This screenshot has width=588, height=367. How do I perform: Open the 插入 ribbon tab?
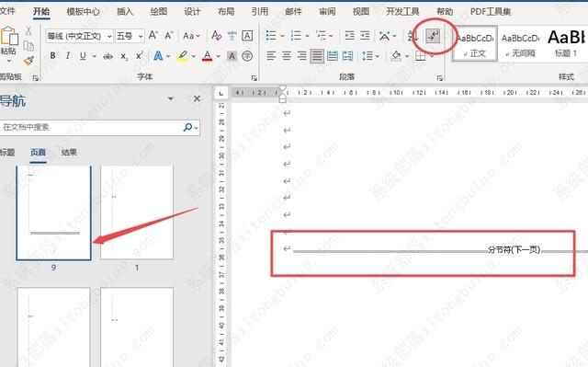click(125, 12)
